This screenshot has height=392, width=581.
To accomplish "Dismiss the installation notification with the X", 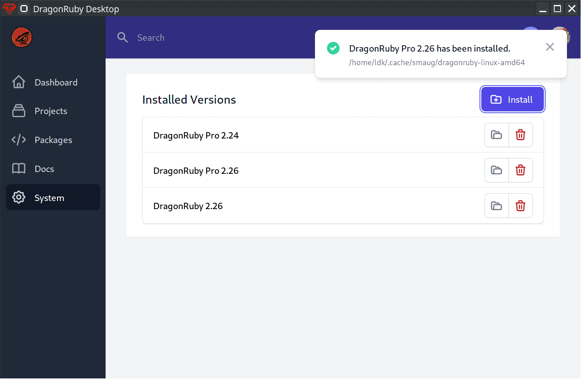I will coord(550,47).
